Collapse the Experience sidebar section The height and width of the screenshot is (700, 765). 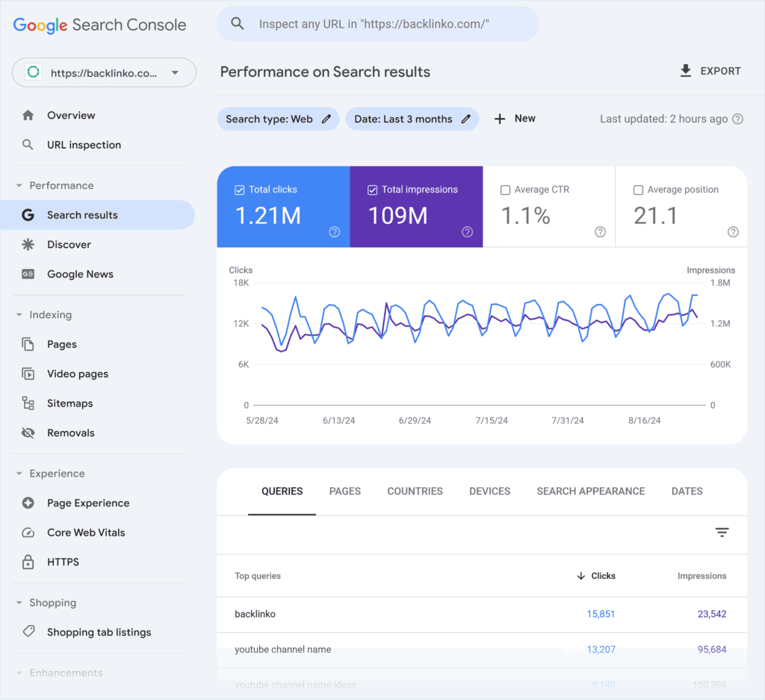[x=19, y=474]
